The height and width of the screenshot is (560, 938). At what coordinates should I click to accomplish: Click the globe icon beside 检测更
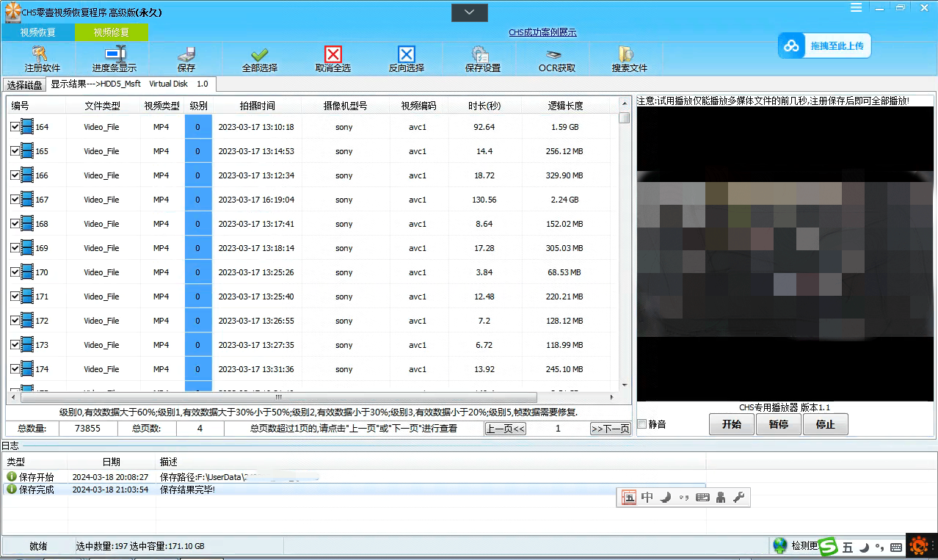pyautogui.click(x=779, y=545)
